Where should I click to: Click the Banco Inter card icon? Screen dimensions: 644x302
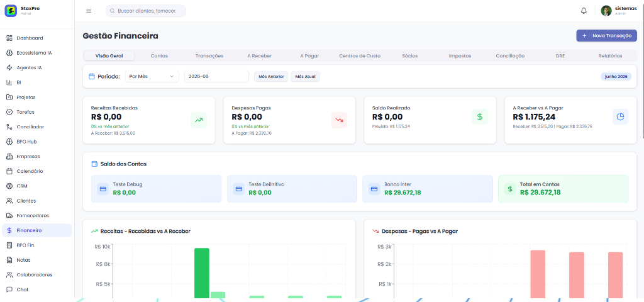click(374, 189)
